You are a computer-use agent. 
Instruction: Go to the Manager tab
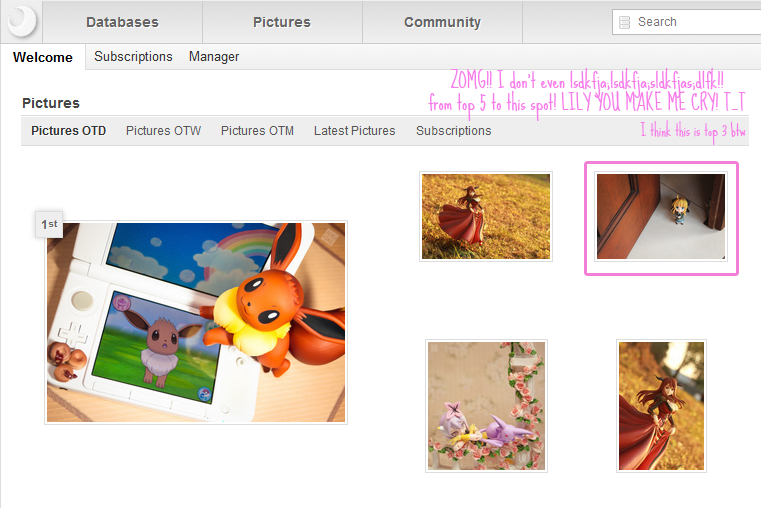pyautogui.click(x=214, y=57)
